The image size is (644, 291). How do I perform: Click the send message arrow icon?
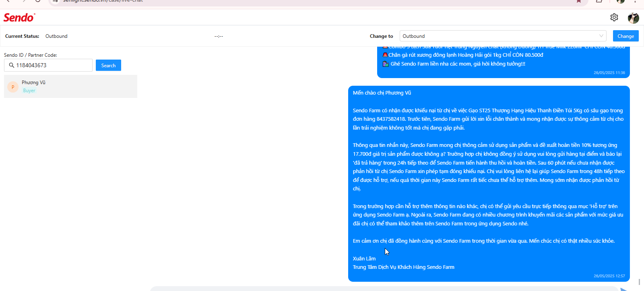click(624, 289)
